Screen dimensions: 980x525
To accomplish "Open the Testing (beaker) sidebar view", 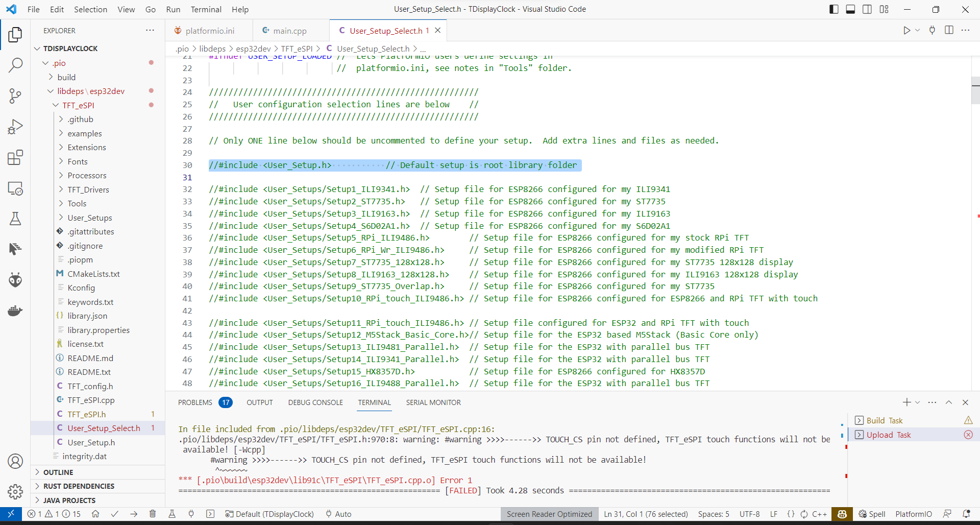I will pyautogui.click(x=15, y=219).
